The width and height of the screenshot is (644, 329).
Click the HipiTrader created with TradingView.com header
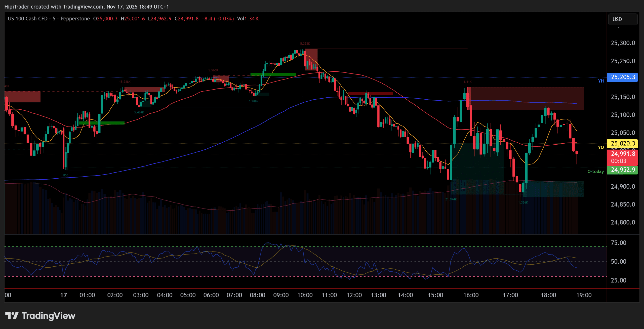click(x=87, y=7)
